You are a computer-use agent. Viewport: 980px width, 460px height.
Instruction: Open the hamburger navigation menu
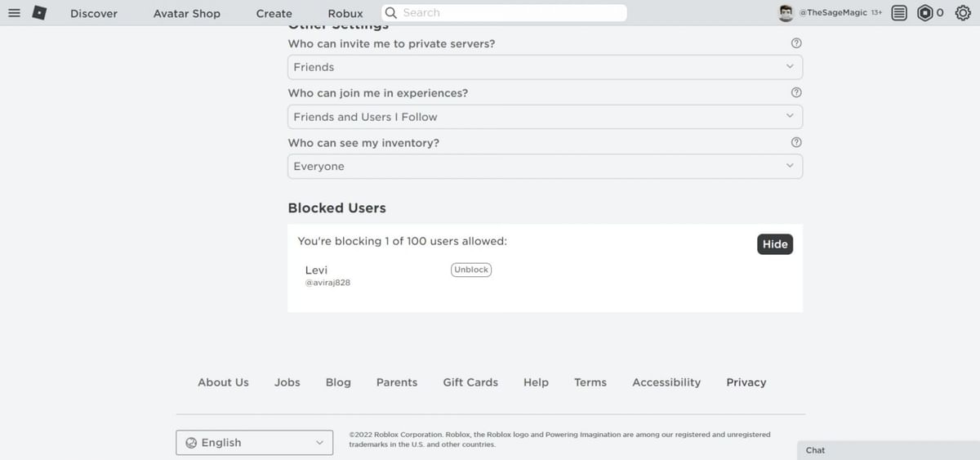point(13,13)
